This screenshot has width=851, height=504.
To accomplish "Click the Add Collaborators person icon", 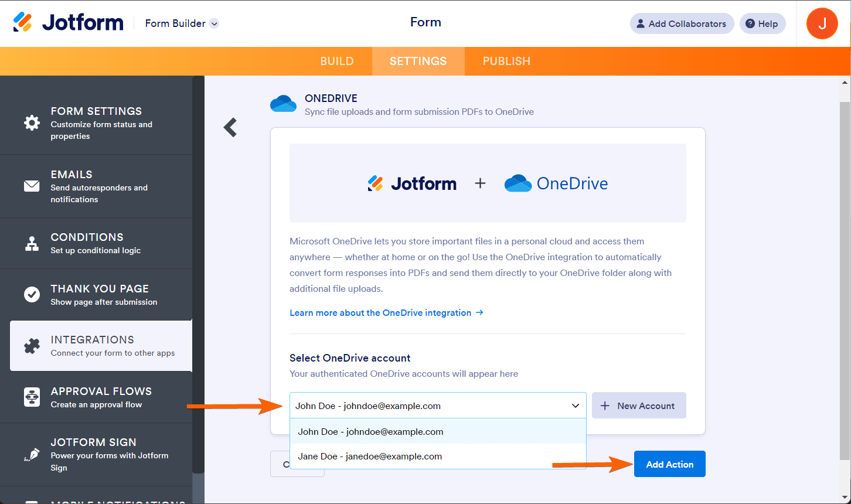I will click(641, 23).
